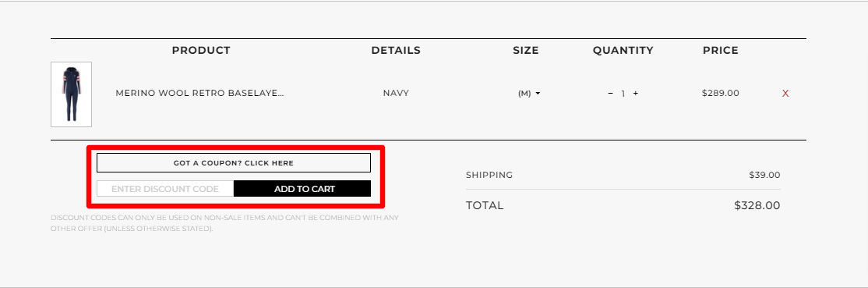Increase quantity with the plus sign
This screenshot has height=288, width=868.
tap(636, 93)
